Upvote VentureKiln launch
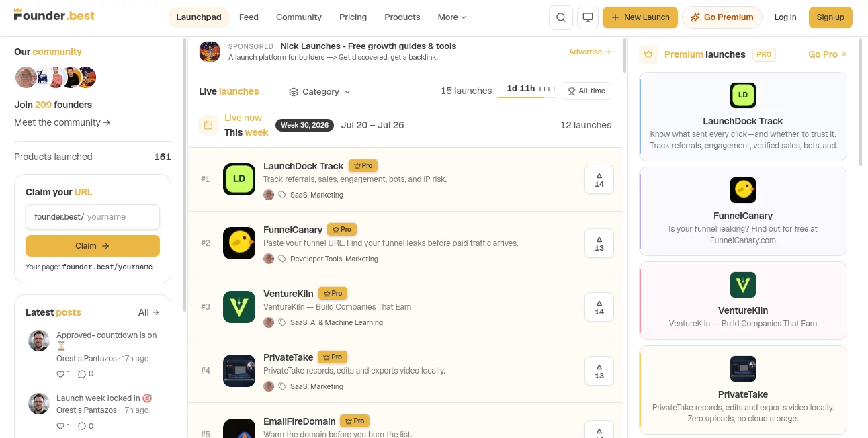Image resolution: width=868 pixels, height=438 pixels. (599, 307)
